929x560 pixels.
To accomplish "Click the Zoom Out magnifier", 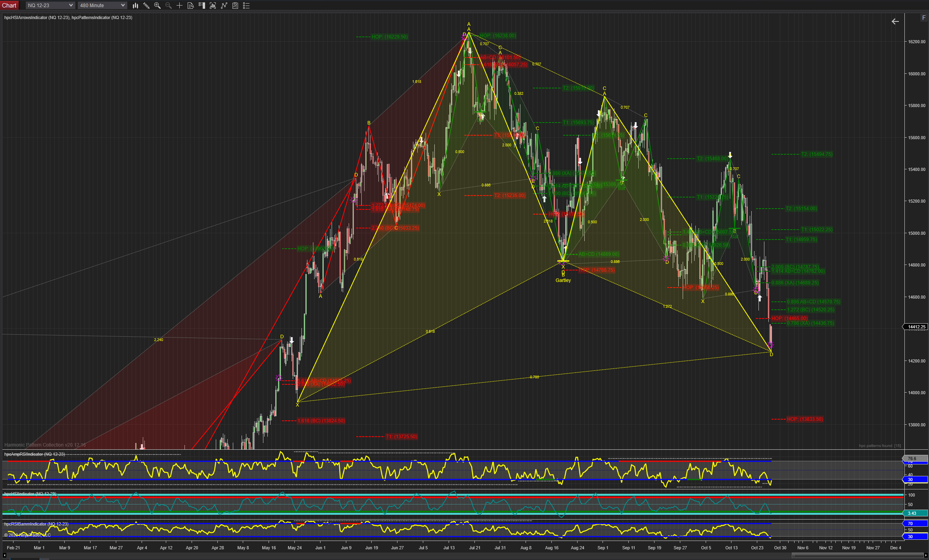I will [x=169, y=6].
